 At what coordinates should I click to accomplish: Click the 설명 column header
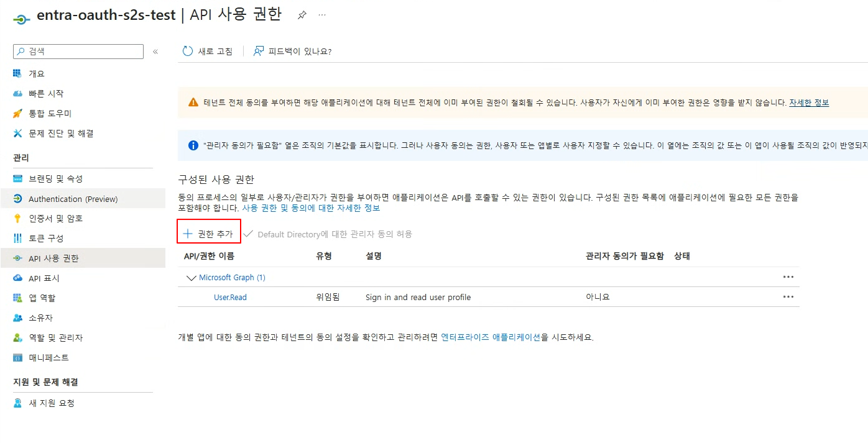pos(374,256)
